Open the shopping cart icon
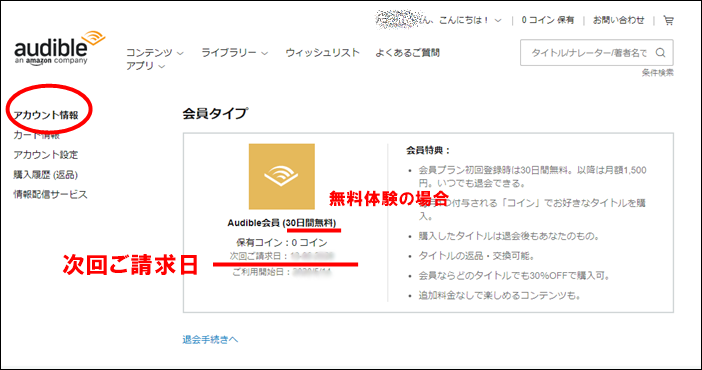Screen dimensions: 702x370 point(668,20)
